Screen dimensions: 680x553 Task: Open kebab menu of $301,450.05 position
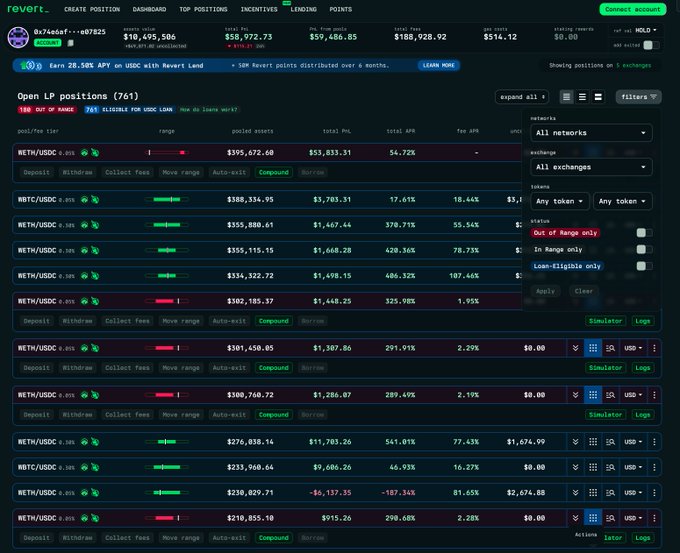pyautogui.click(x=654, y=348)
